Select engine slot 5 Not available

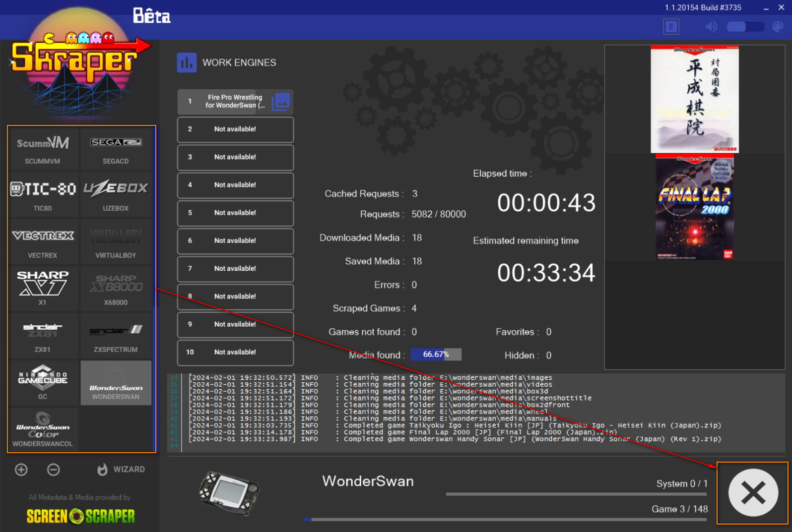(x=235, y=213)
